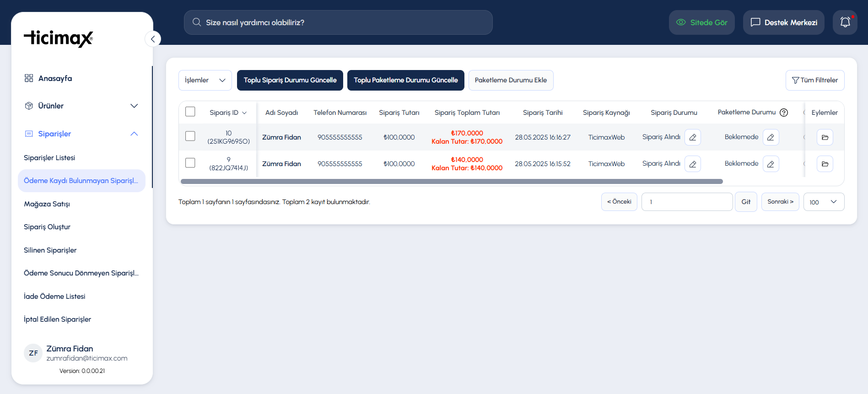
Task: Click the filter funnel icon
Action: pyautogui.click(x=796, y=80)
